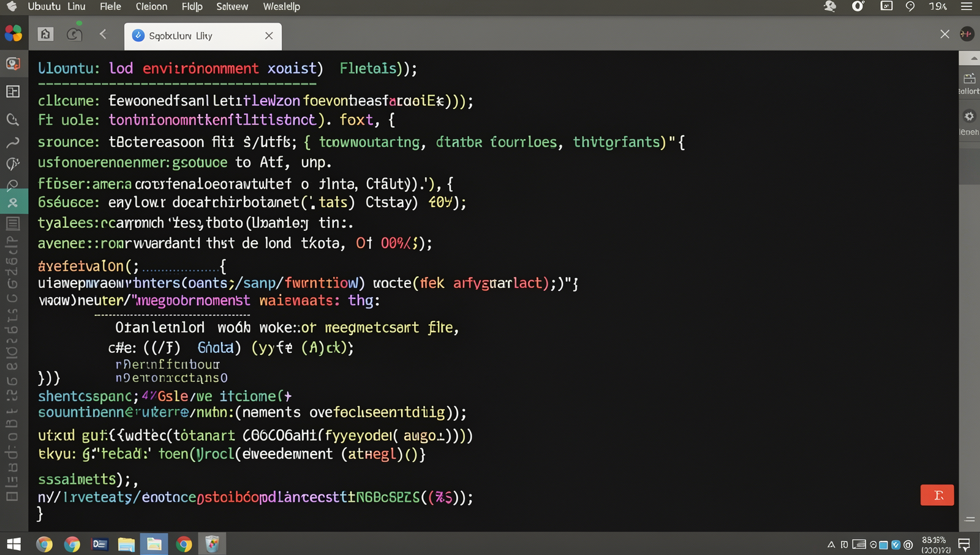Click the compass-like icon in sidebar
Viewport: 980px width, 555px height.
coord(12,164)
